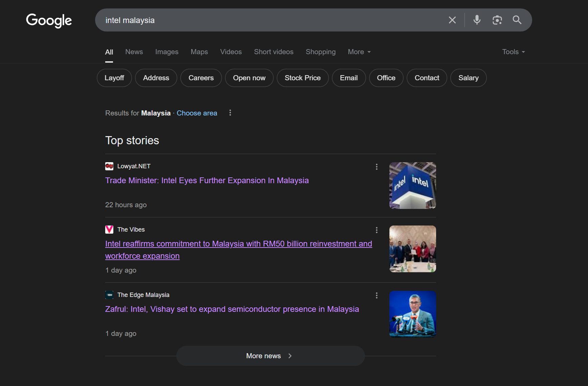Open options menu for Lowyat.NET story

point(377,167)
